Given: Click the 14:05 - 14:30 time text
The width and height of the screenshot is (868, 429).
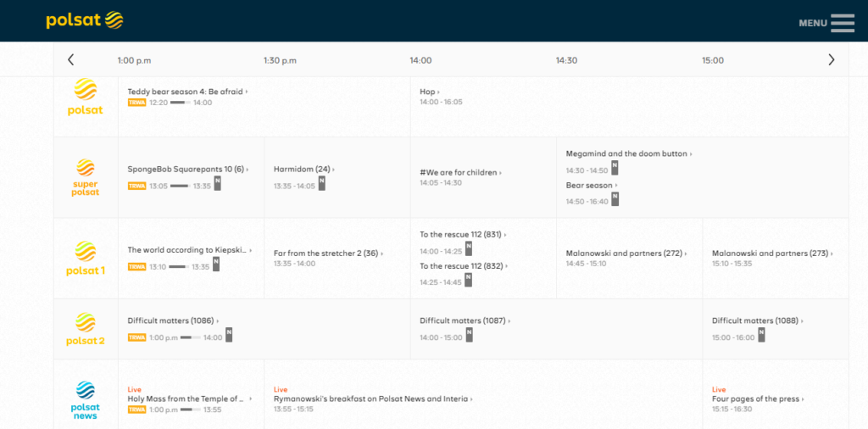Looking at the screenshot, I should tap(441, 182).
